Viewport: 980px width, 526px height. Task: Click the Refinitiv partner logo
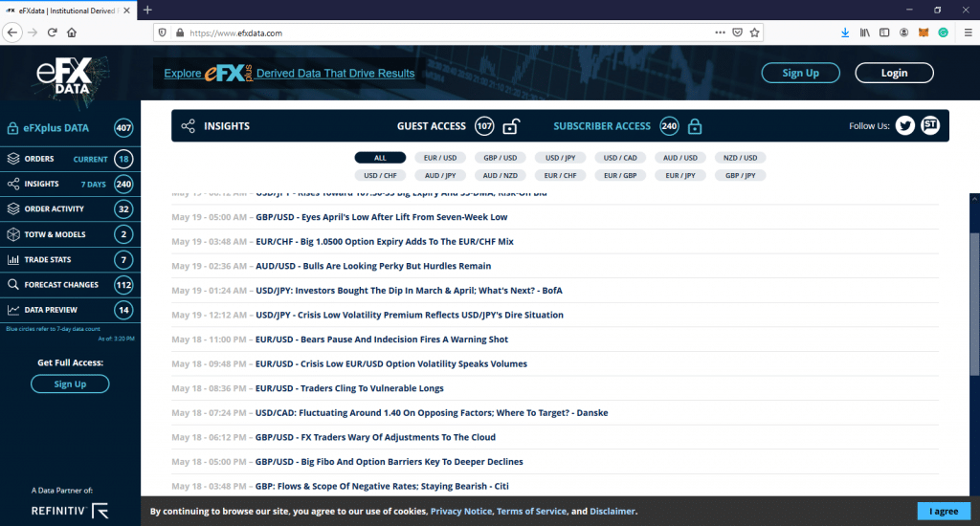coord(70,511)
